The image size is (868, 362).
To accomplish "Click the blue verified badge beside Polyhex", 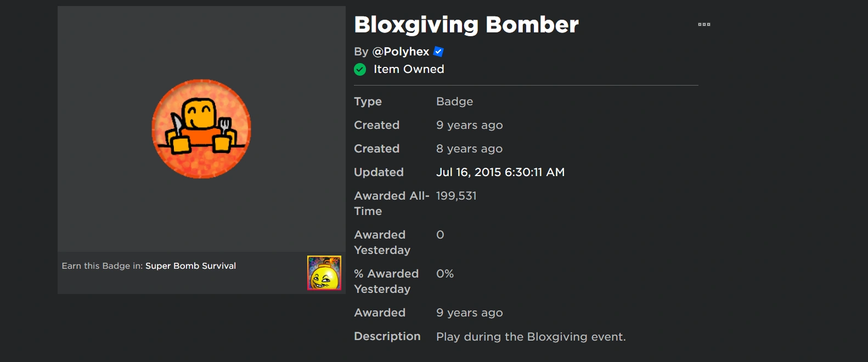I will pos(438,52).
